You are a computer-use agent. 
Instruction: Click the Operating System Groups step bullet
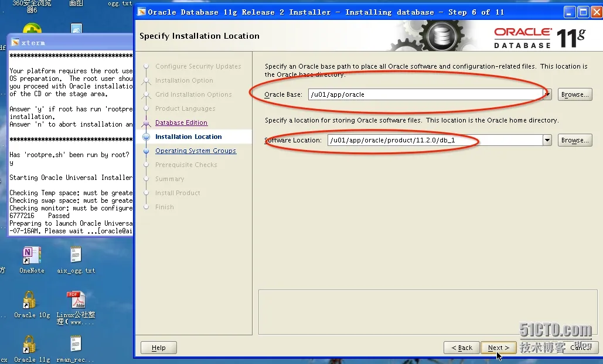pyautogui.click(x=146, y=151)
